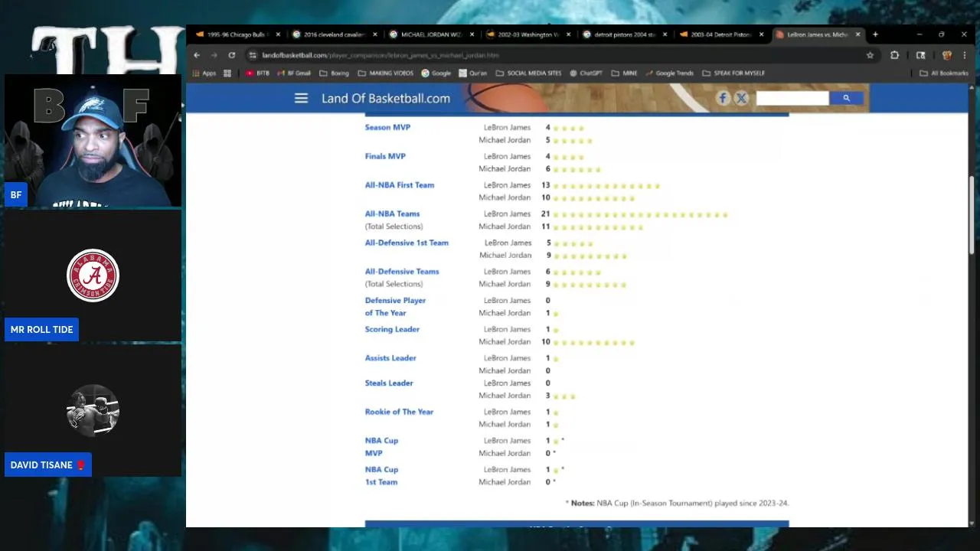Viewport: 980px width, 551px height.
Task: Click the address bar URL
Action: point(381,55)
